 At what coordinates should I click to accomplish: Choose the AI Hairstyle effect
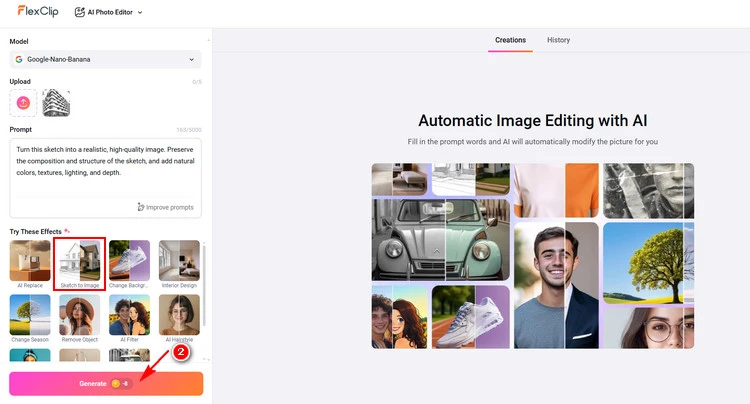click(x=179, y=318)
